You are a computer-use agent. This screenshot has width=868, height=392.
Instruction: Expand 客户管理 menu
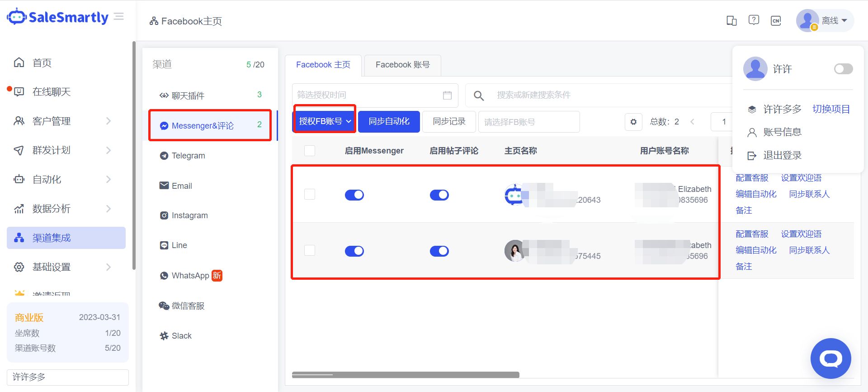point(66,121)
